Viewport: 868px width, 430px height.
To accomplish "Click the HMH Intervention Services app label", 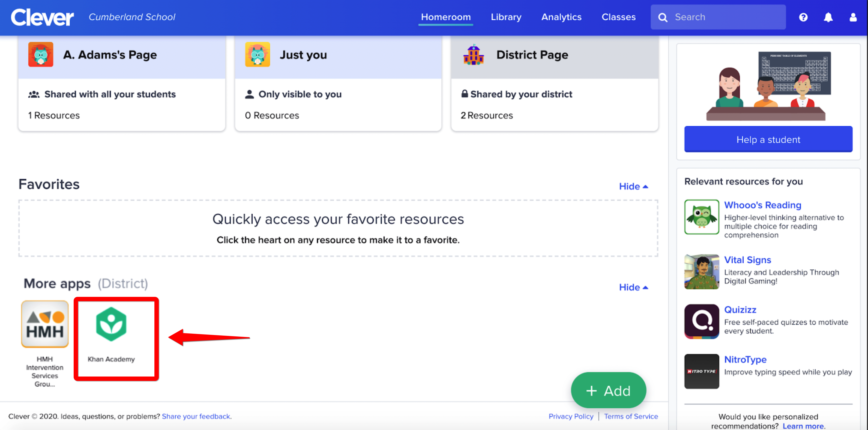I will pyautogui.click(x=45, y=371).
